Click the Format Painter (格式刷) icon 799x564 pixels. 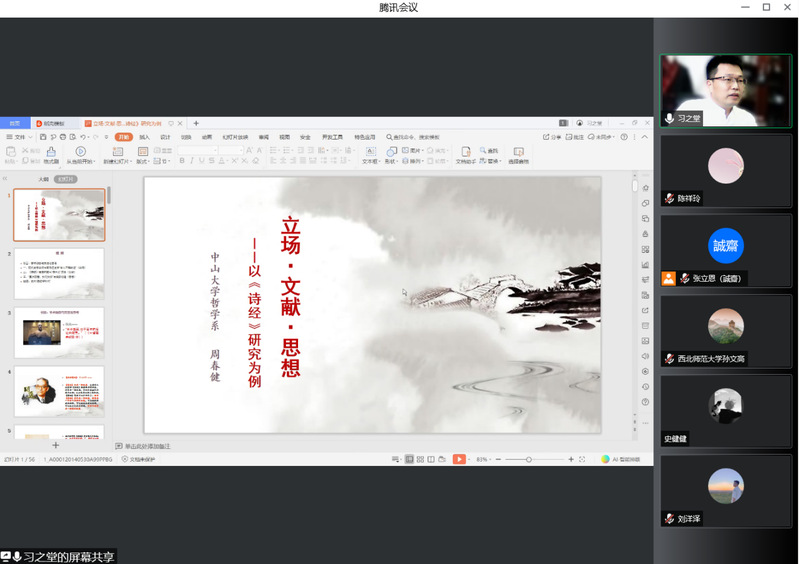[51, 152]
